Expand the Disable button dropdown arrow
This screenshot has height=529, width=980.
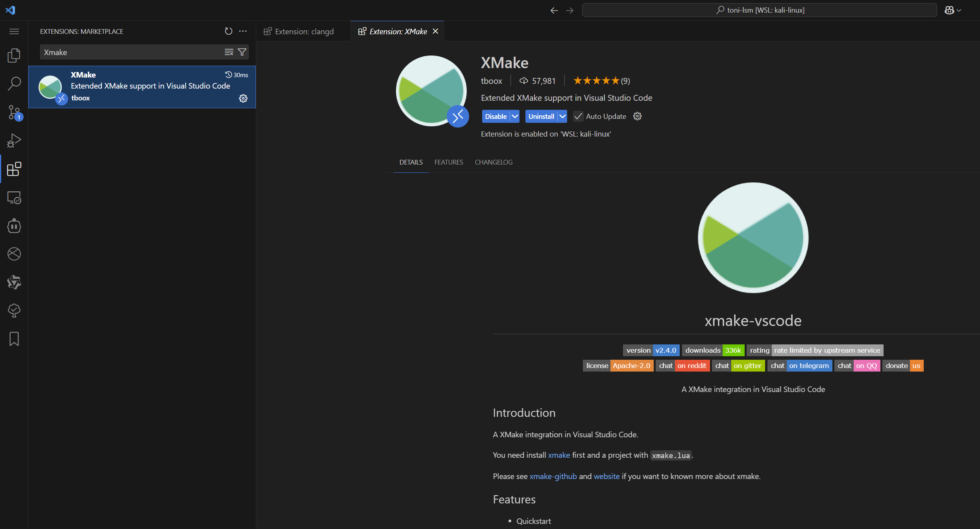pyautogui.click(x=515, y=116)
